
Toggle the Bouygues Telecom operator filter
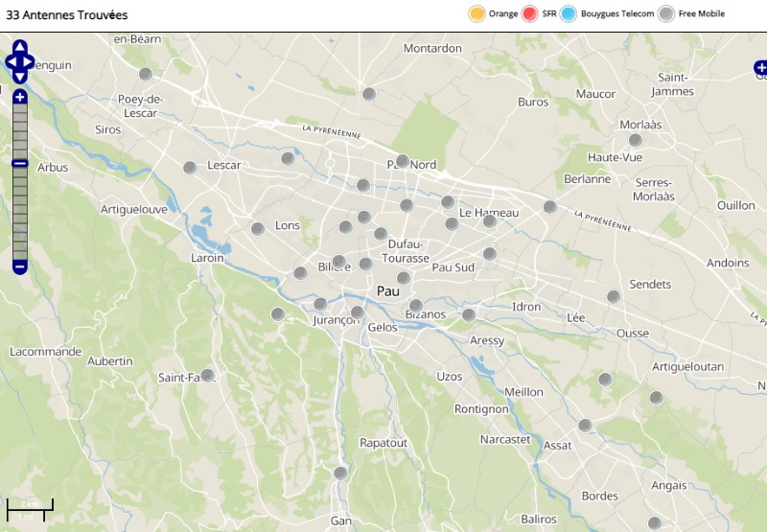(x=569, y=13)
